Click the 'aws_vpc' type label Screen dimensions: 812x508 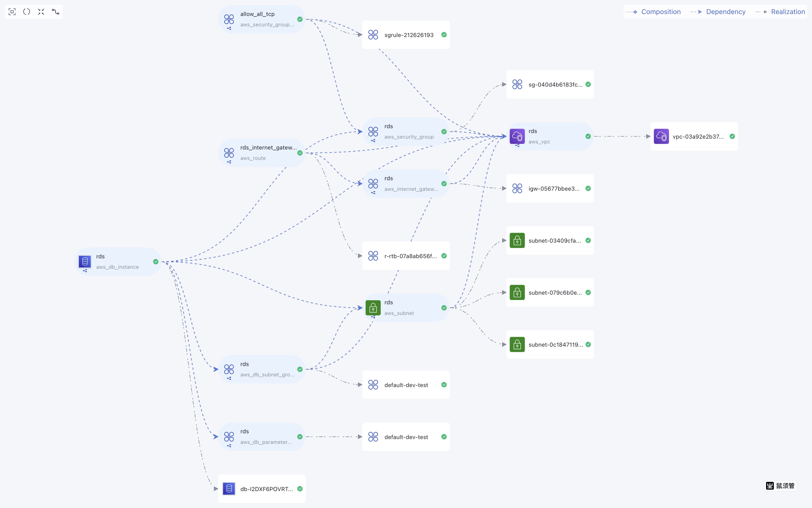(539, 142)
